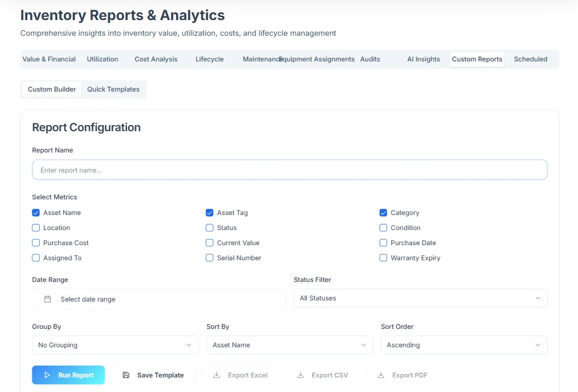This screenshot has width=578, height=392.
Task: Open the AI Insights tab
Action: coord(424,59)
